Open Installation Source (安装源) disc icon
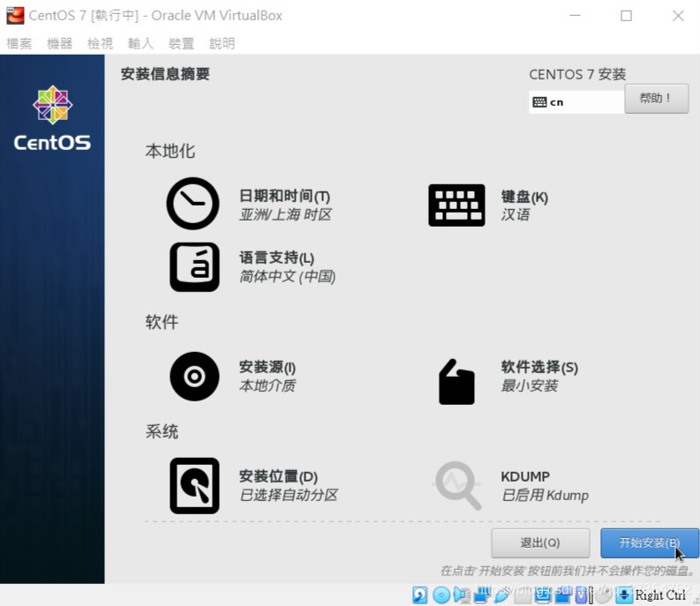 [195, 376]
